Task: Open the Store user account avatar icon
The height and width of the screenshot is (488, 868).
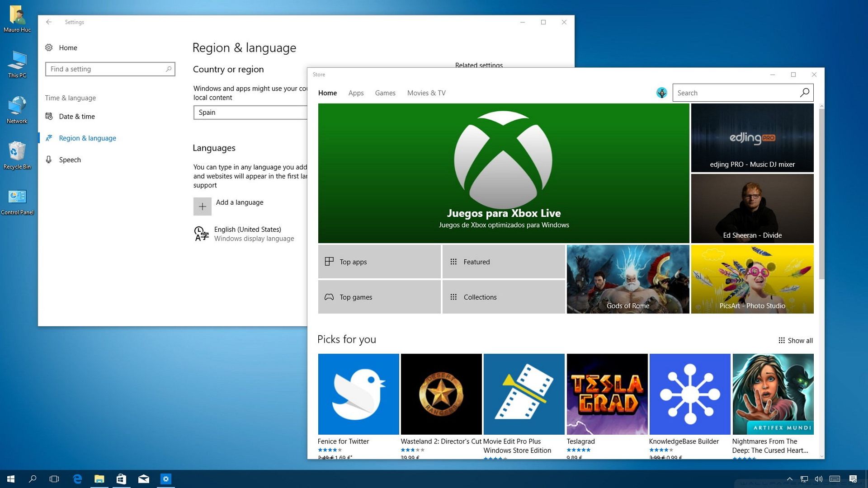Action: [661, 92]
